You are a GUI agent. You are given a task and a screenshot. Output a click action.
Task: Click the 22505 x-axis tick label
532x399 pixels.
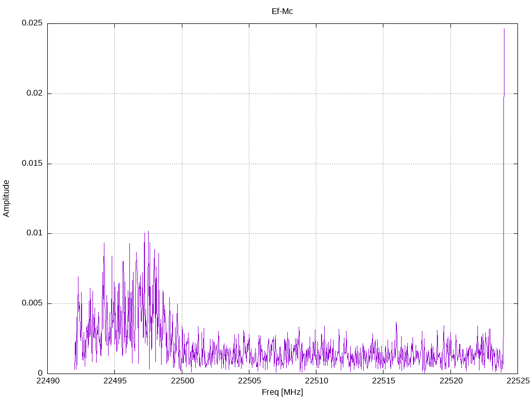[x=248, y=381]
